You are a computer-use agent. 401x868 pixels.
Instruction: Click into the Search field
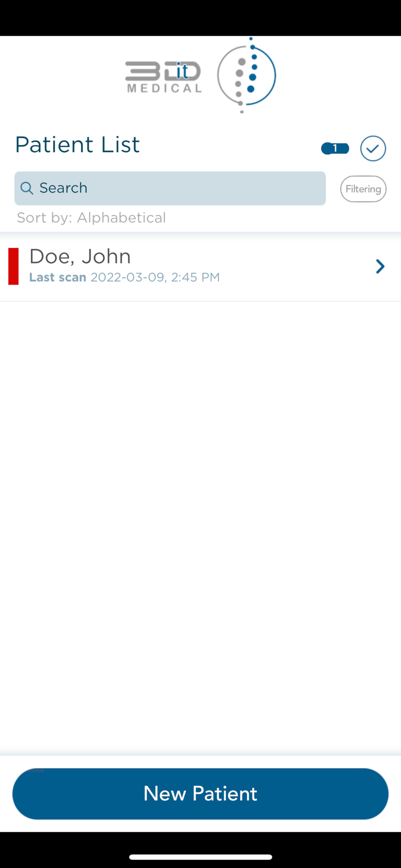tap(170, 188)
